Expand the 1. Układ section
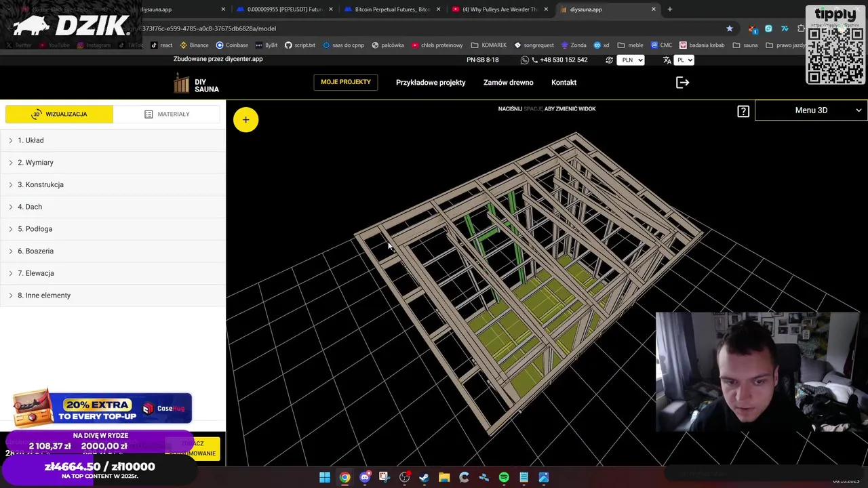This screenshot has width=868, height=488. (x=113, y=140)
